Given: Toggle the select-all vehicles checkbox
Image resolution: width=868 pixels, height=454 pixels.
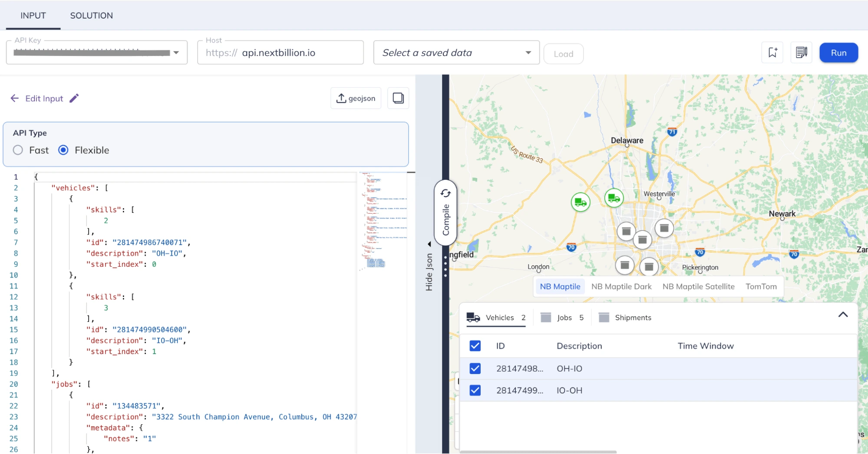Looking at the screenshot, I should click(475, 346).
